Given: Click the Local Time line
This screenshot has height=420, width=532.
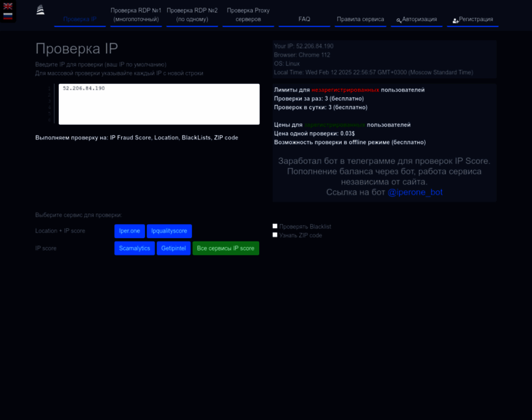Looking at the screenshot, I should 374,73.
